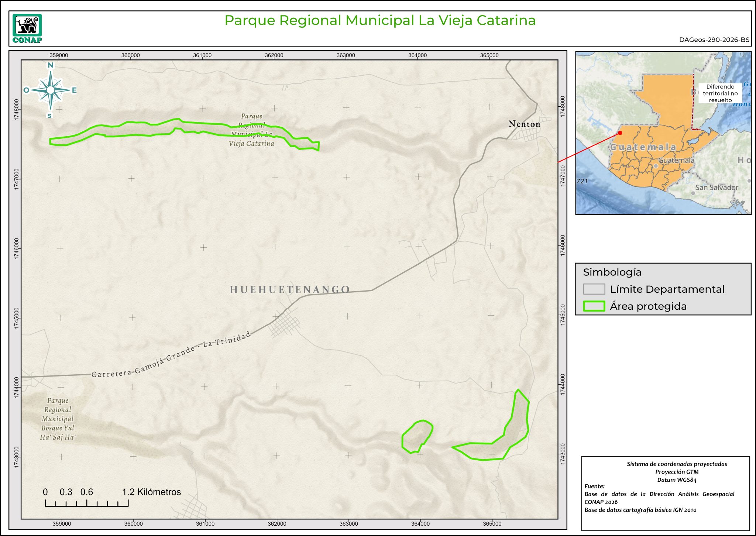Image resolution: width=756 pixels, height=536 pixels.
Task: Click the Nenton town label
Action: [524, 124]
